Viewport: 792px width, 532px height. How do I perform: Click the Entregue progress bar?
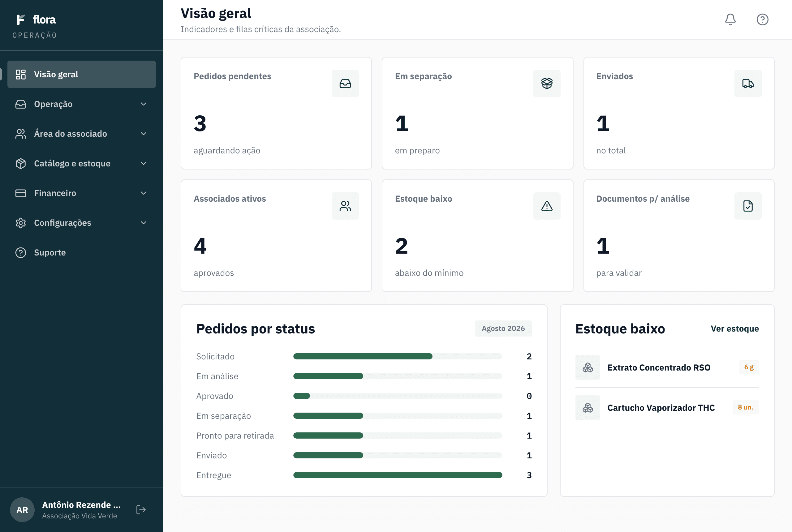point(398,475)
